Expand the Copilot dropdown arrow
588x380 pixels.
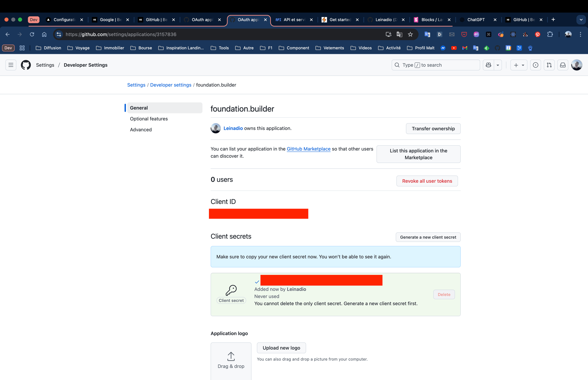(498, 65)
